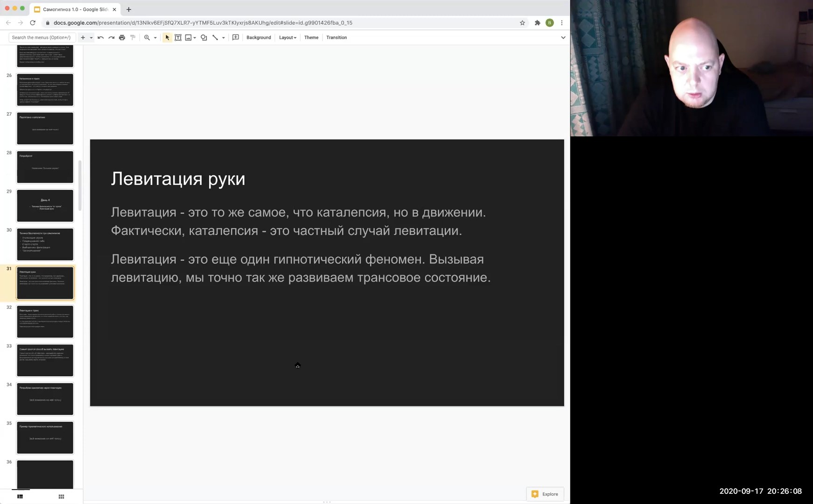The height and width of the screenshot is (504, 813).
Task: Click the Background button
Action: [x=259, y=37]
